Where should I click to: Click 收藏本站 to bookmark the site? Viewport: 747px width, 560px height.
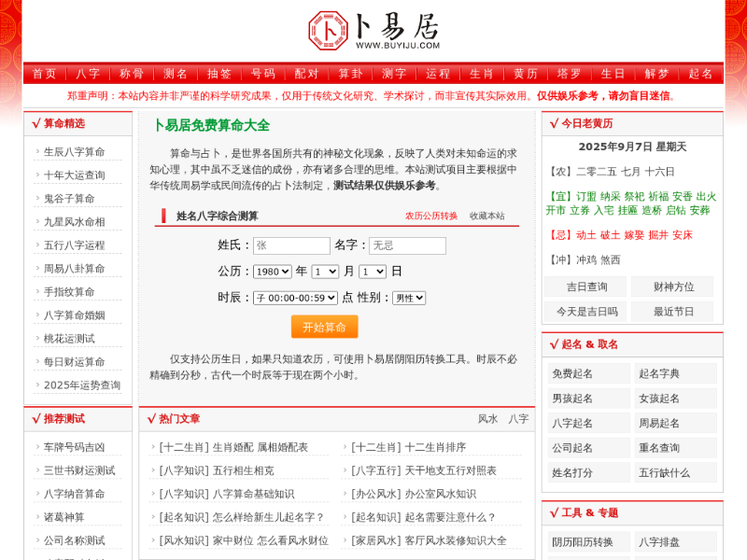click(x=486, y=216)
